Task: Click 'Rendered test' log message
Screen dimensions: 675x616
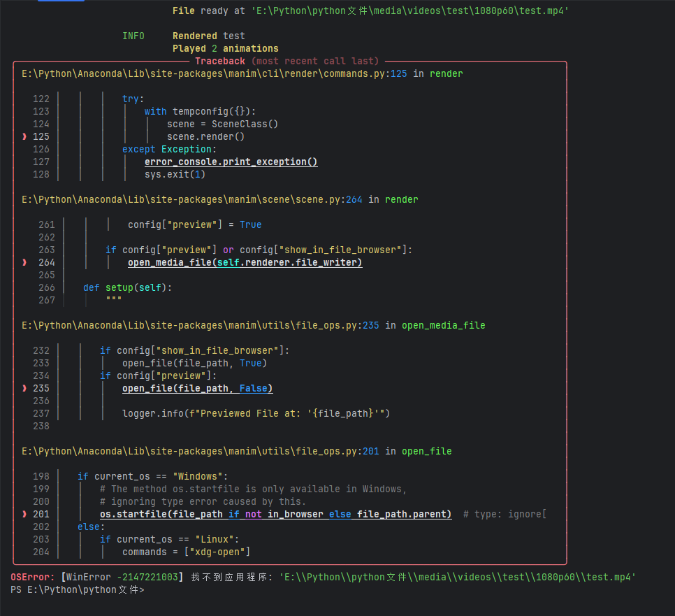Action: point(209,36)
